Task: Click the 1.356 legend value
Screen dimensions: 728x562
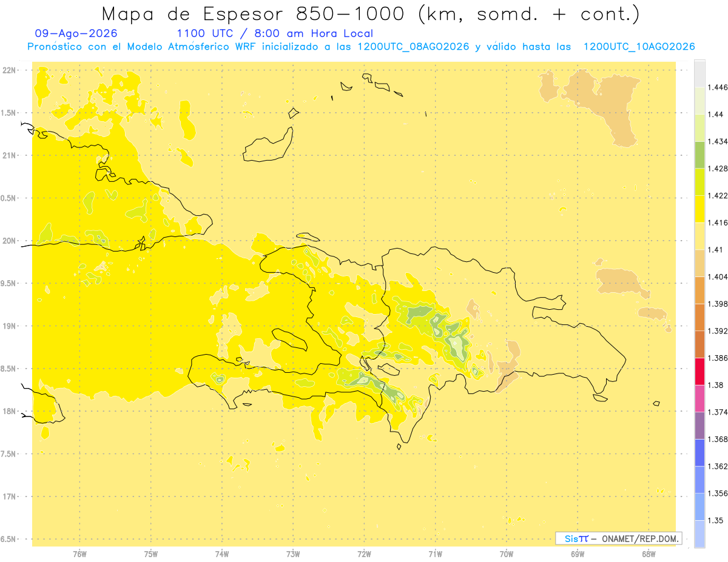Action: tap(718, 493)
